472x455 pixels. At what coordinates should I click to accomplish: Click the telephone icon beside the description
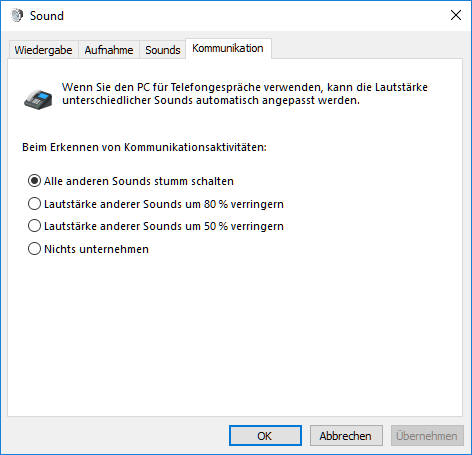(38, 99)
